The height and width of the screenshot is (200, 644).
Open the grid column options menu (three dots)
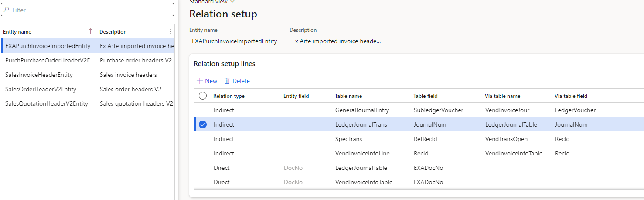[170, 31]
